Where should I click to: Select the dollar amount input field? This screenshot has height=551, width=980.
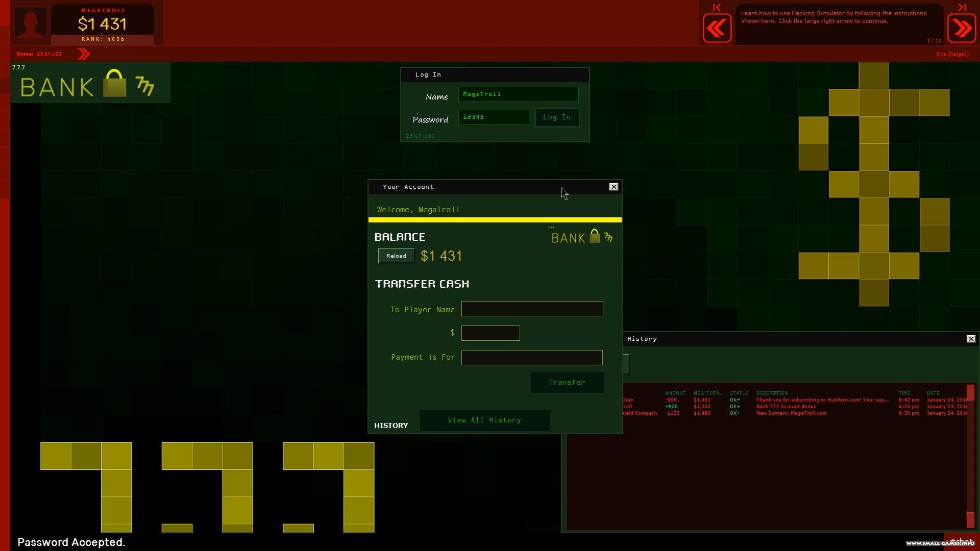click(491, 332)
